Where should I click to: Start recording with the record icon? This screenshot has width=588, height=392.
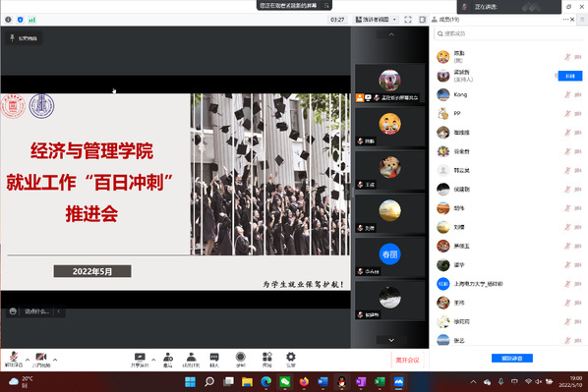tap(240, 360)
